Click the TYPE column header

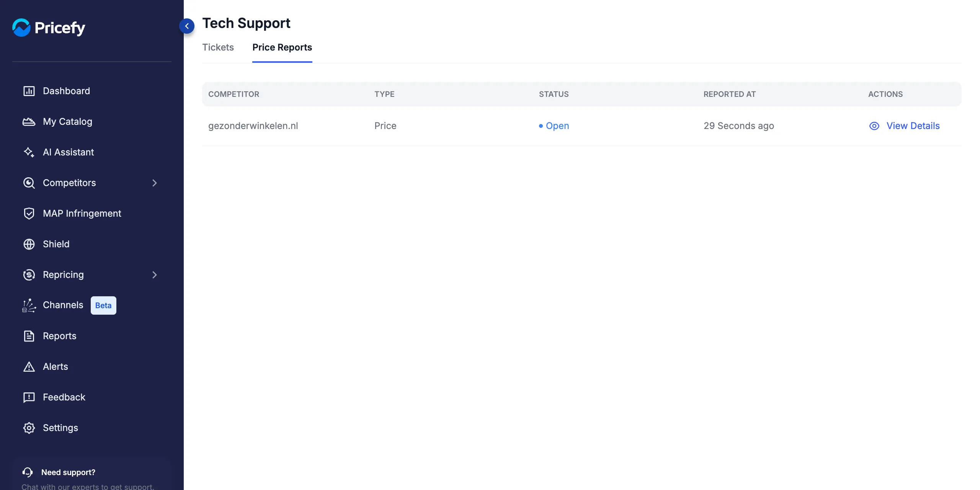pos(384,94)
